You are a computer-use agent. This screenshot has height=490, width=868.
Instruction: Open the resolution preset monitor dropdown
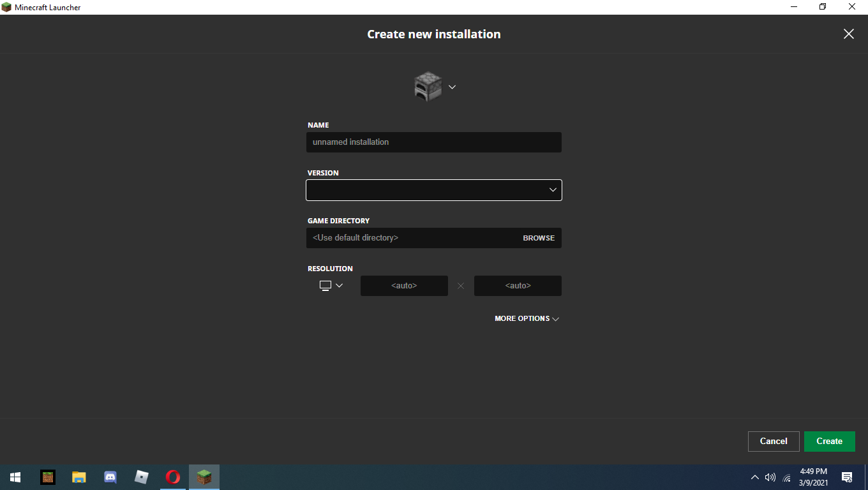tap(331, 286)
